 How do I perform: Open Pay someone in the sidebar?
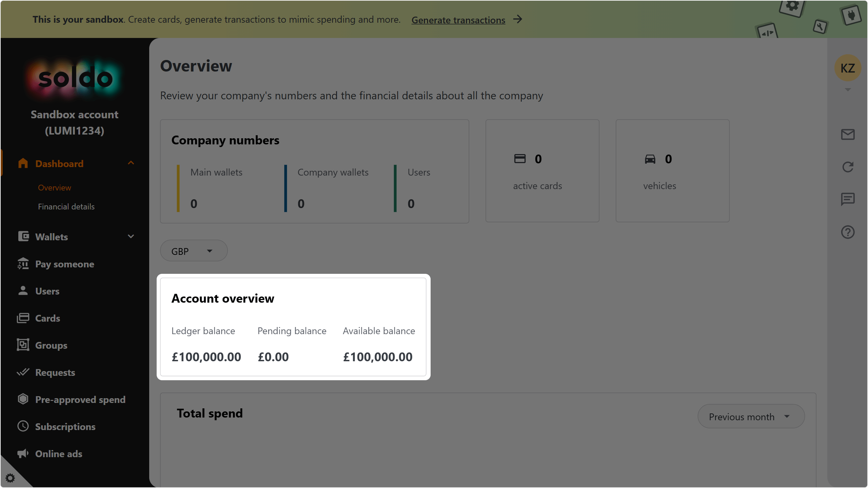(65, 264)
